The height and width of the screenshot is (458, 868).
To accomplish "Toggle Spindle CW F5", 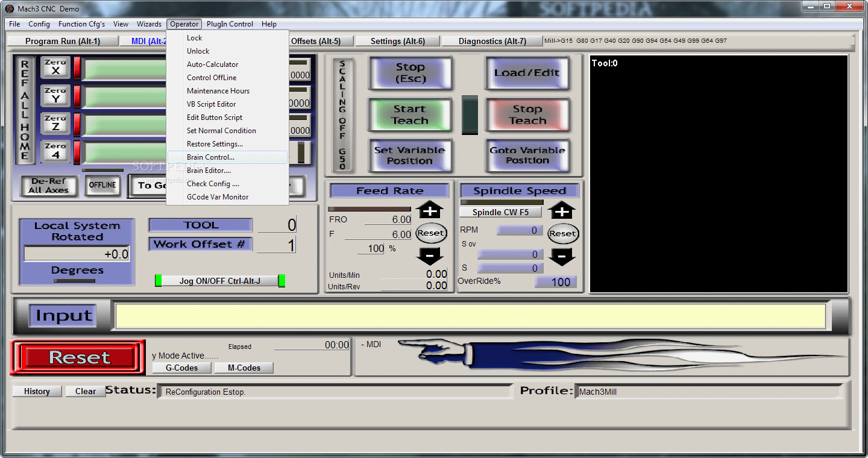I will 500,212.
